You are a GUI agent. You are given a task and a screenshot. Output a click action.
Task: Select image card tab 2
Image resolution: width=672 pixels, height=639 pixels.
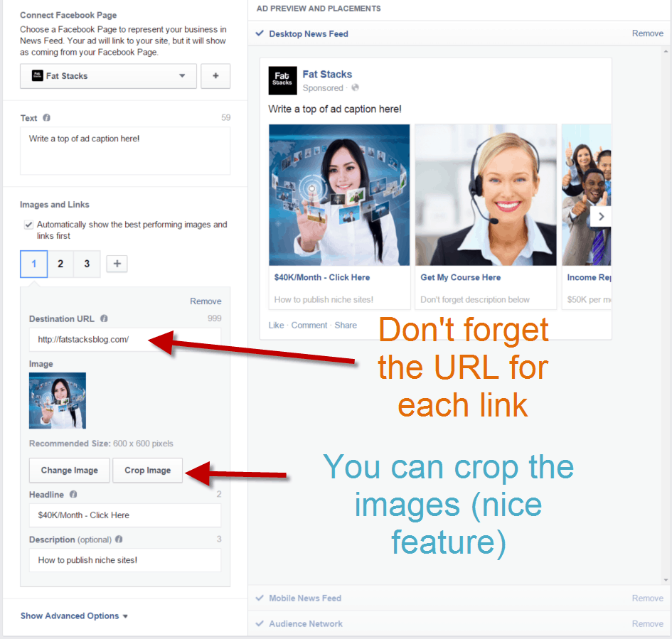coord(60,264)
